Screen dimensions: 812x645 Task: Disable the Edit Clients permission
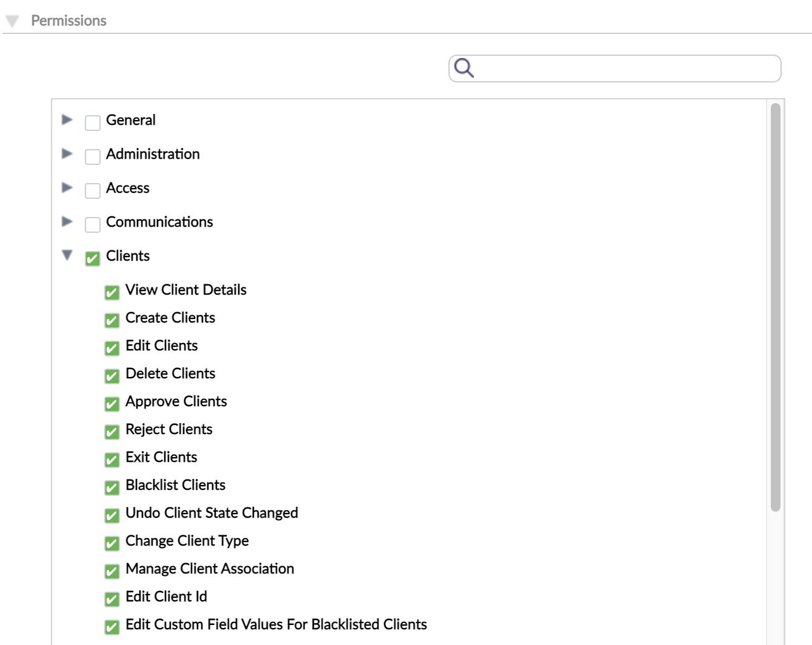[111, 348]
